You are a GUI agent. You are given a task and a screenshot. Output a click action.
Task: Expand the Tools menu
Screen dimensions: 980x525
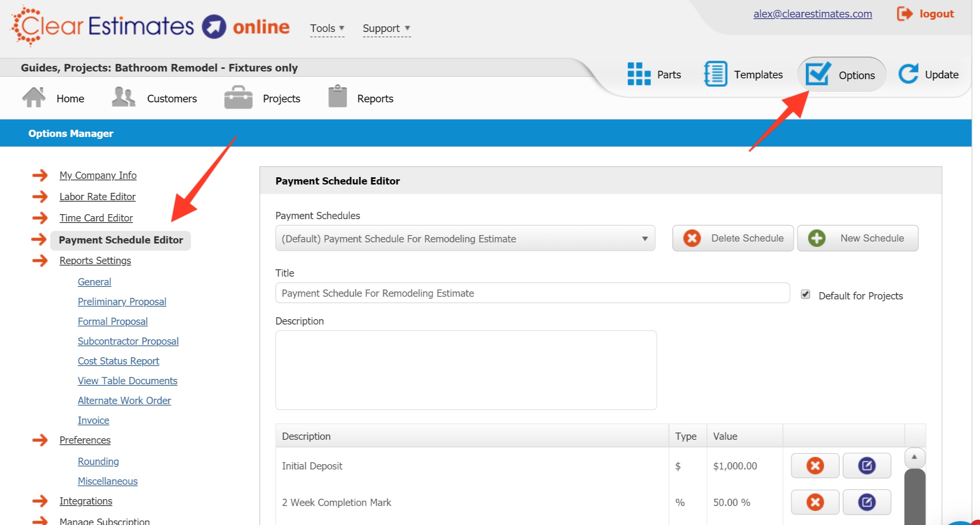326,28
